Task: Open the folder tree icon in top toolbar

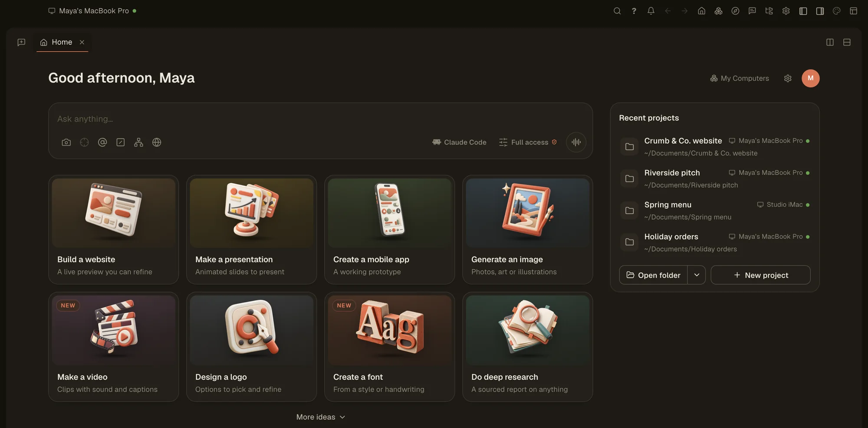Action: [769, 11]
